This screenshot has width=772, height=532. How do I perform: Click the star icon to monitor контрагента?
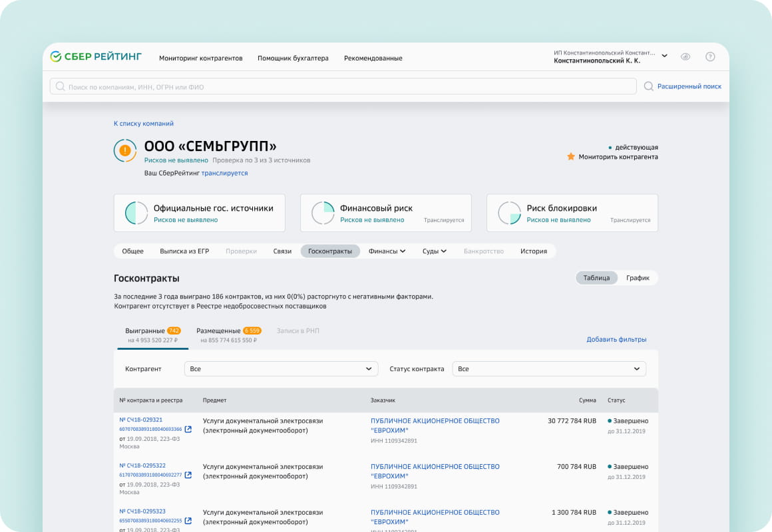click(570, 157)
